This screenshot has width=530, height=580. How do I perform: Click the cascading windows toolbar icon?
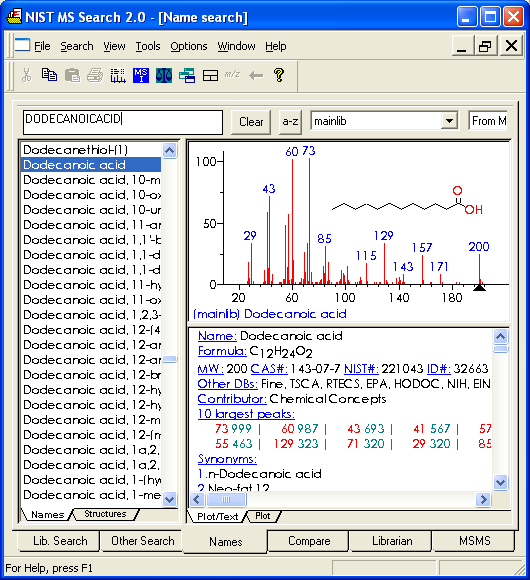click(x=187, y=75)
